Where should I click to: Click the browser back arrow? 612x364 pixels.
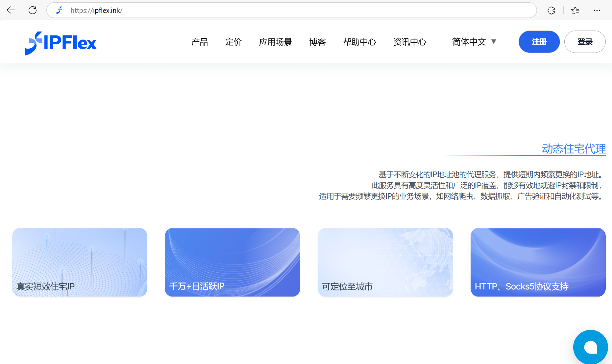coord(11,10)
